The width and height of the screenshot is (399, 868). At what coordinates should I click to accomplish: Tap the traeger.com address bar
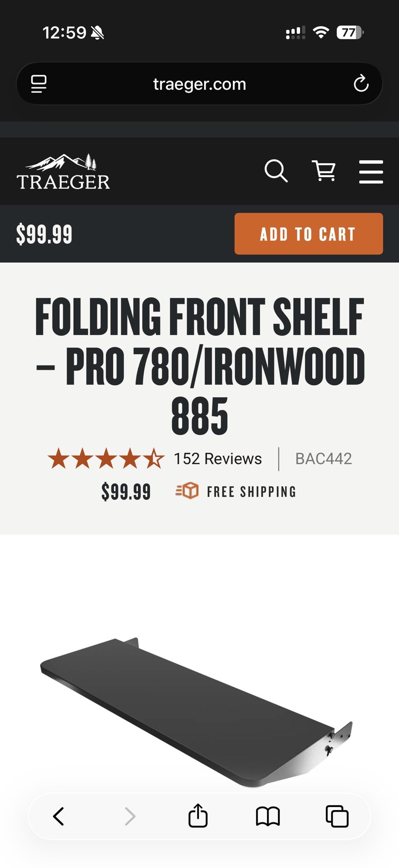(x=199, y=84)
